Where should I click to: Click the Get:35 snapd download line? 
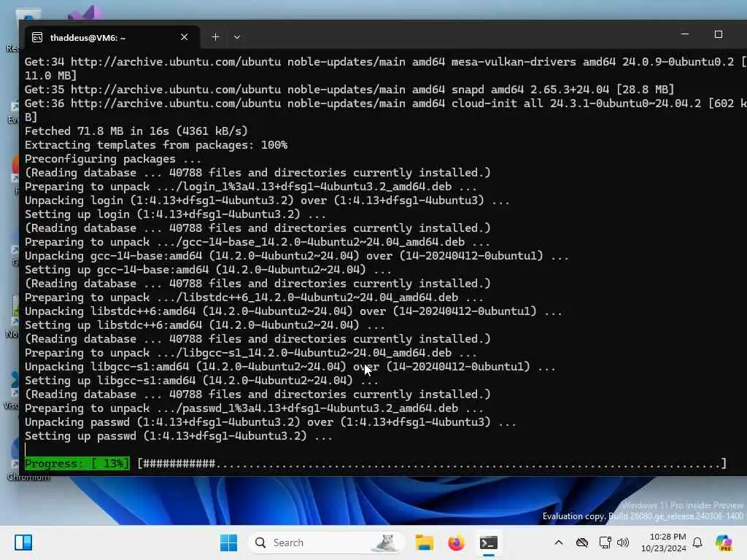coord(349,90)
